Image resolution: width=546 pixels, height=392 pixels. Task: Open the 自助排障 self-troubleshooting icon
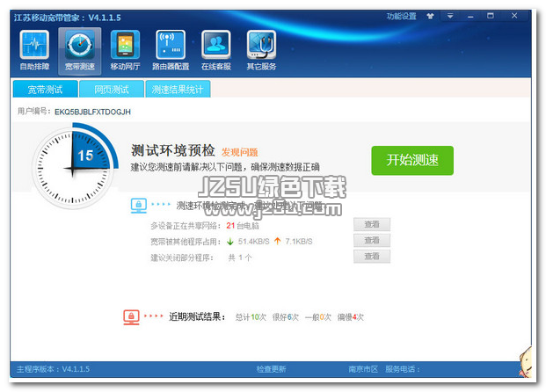coord(34,51)
